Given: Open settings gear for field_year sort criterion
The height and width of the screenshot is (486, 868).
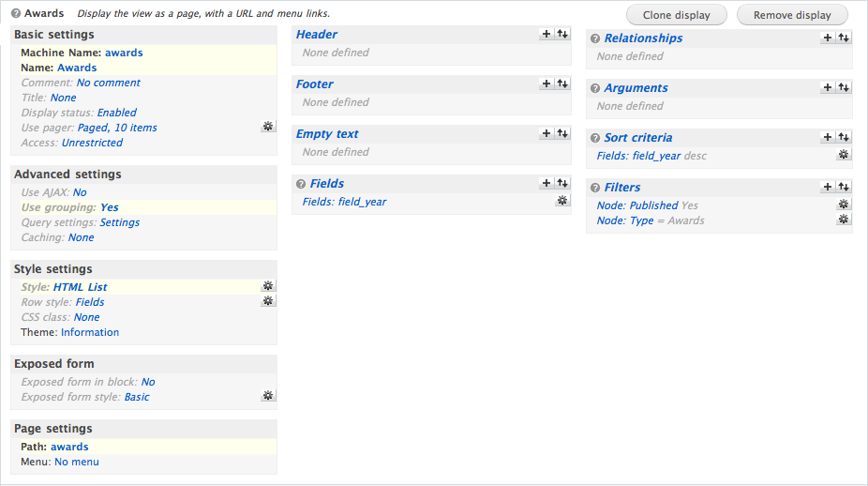Looking at the screenshot, I should click(844, 155).
